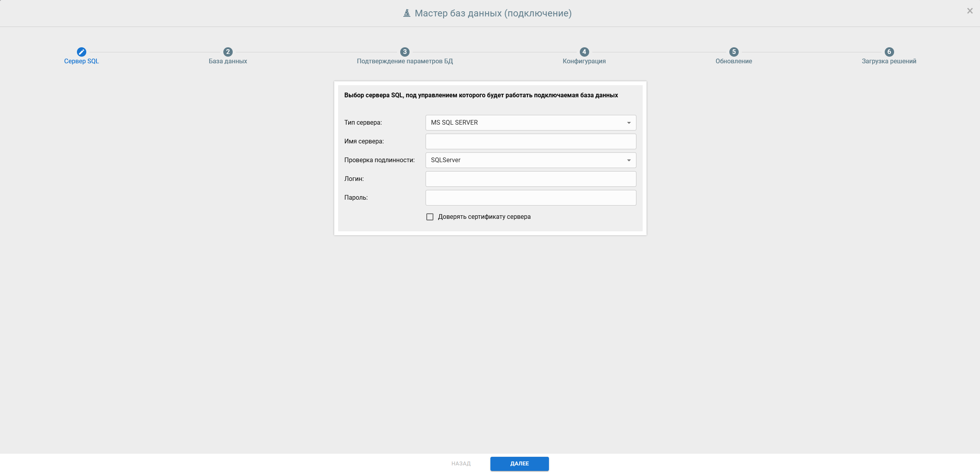Click inside the Имя сервера input field
The image size is (980, 474).
[530, 141]
